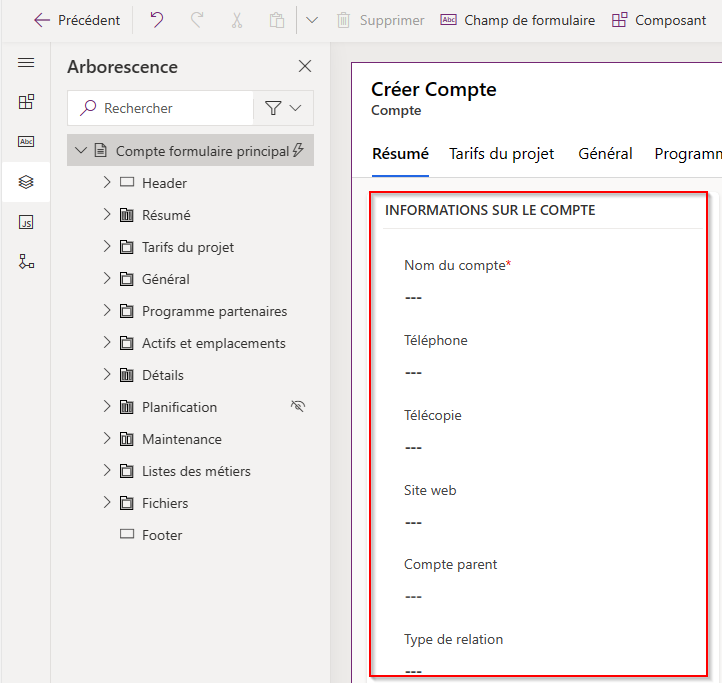Click the paste clipboard icon
This screenshot has height=683, width=722.
coord(277,20)
